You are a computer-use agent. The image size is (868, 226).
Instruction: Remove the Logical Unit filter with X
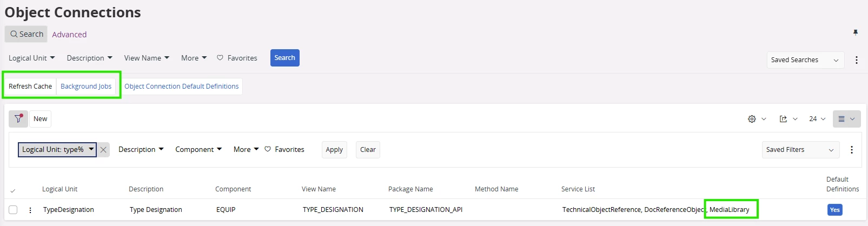point(103,150)
